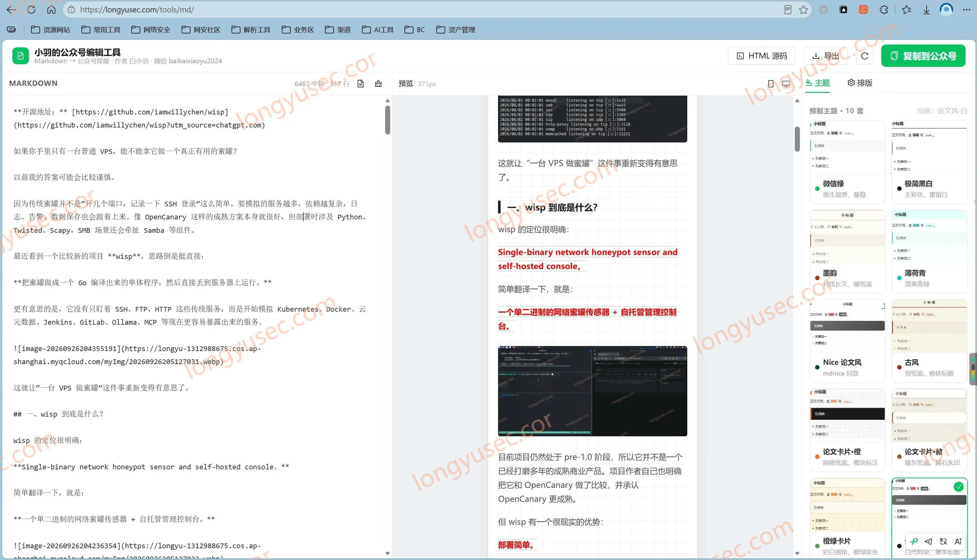Image resolution: width=977 pixels, height=560 pixels.
Task: Open the browser downloads icon
Action: tap(927, 10)
